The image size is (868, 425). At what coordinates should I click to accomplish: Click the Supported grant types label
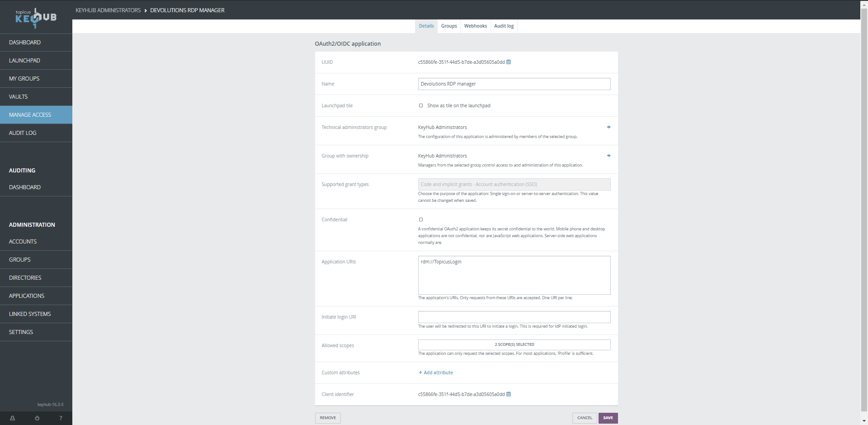point(345,184)
